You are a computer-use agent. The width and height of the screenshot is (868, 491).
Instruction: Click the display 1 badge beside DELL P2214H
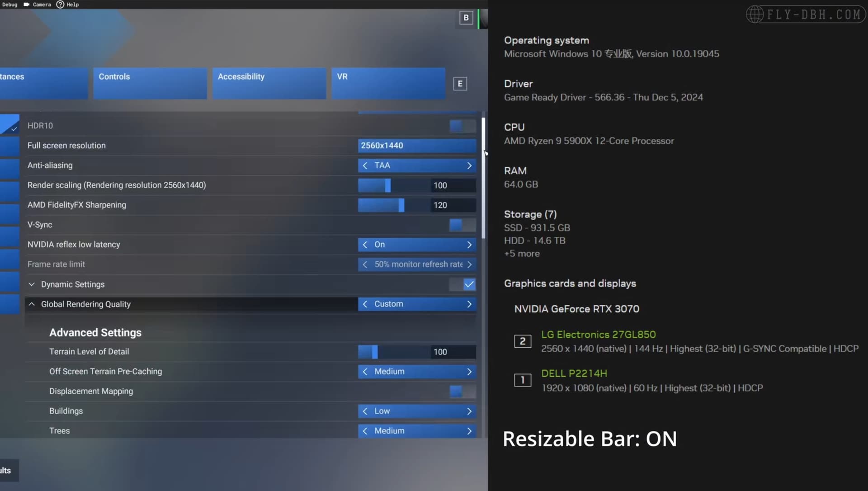pos(522,380)
